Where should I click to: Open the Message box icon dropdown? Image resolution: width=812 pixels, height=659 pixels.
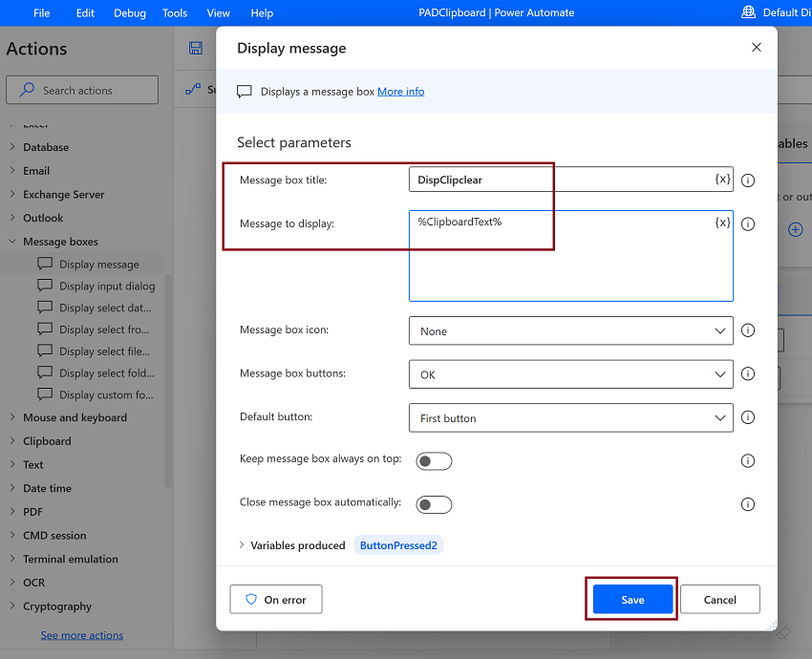point(570,330)
